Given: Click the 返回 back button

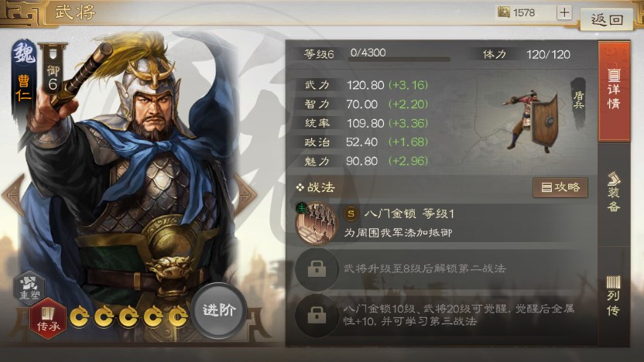Looking at the screenshot, I should (607, 19).
